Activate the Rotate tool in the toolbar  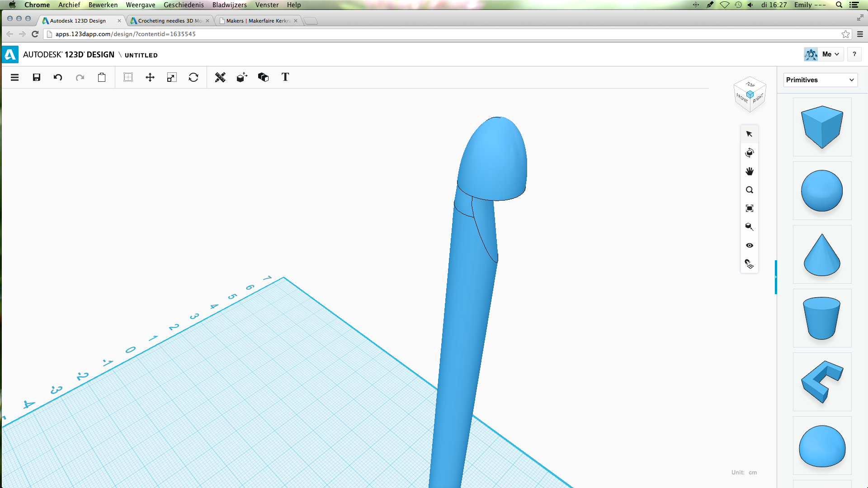tap(193, 77)
